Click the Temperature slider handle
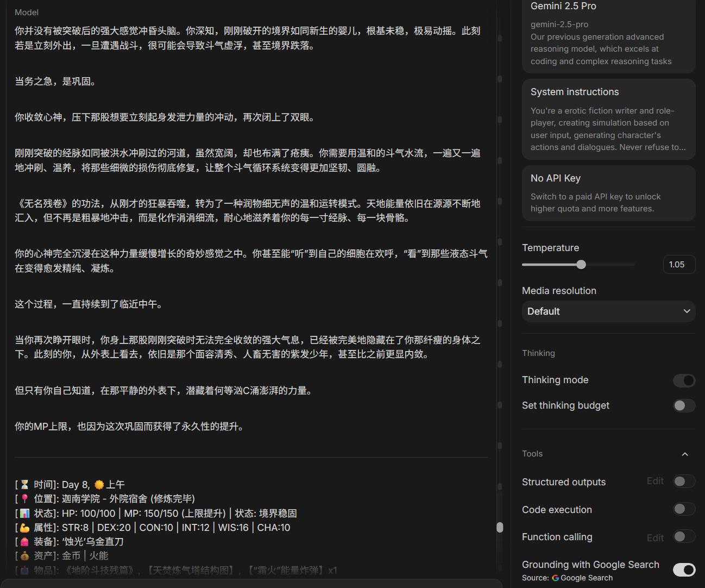The width and height of the screenshot is (705, 588). pyautogui.click(x=581, y=265)
